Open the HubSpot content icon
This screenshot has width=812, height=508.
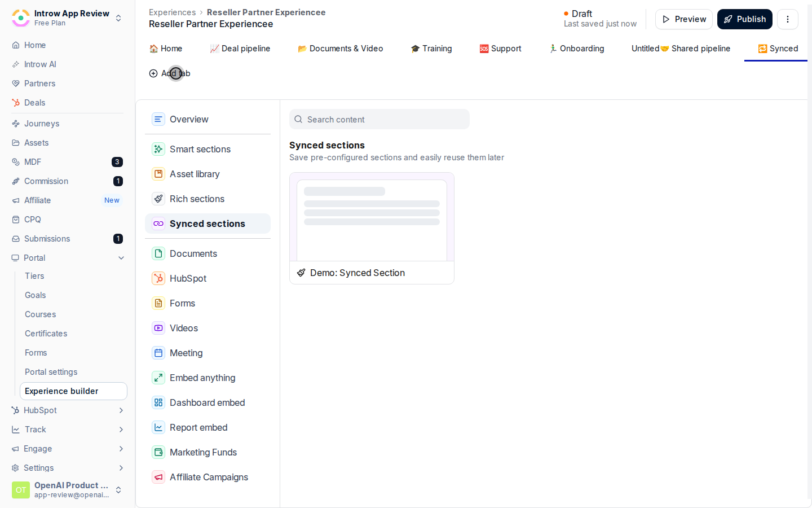[158, 278]
